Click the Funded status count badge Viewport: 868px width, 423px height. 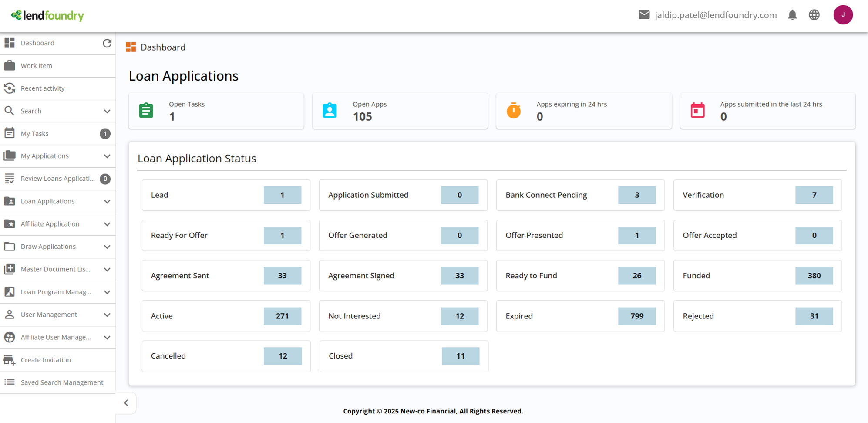pos(814,275)
